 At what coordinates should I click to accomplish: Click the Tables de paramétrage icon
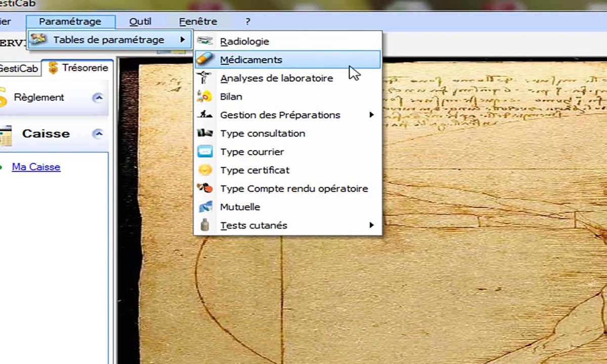pos(39,39)
